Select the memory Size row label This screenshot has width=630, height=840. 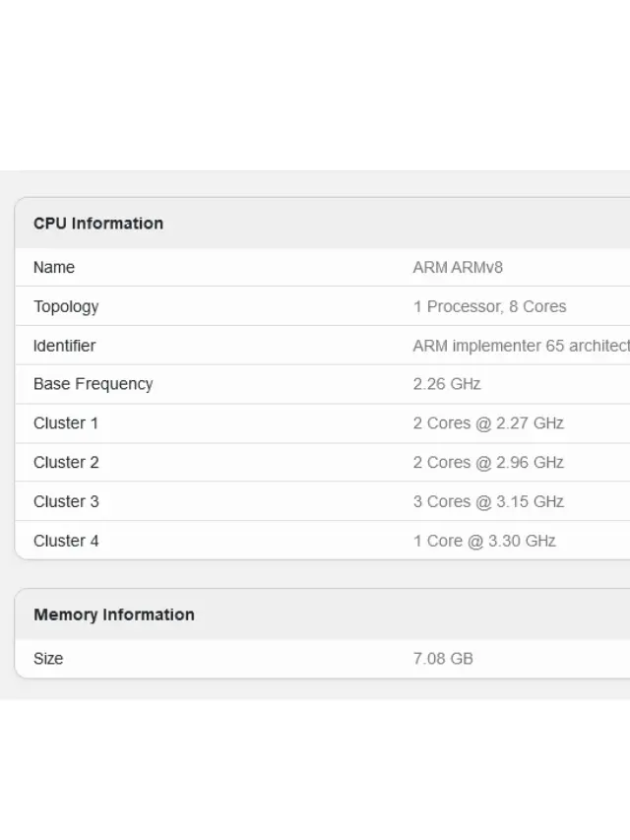pos(48,659)
